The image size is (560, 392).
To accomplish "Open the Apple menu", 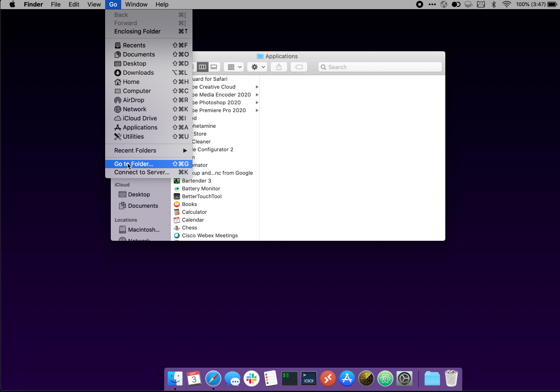I will [12, 4].
